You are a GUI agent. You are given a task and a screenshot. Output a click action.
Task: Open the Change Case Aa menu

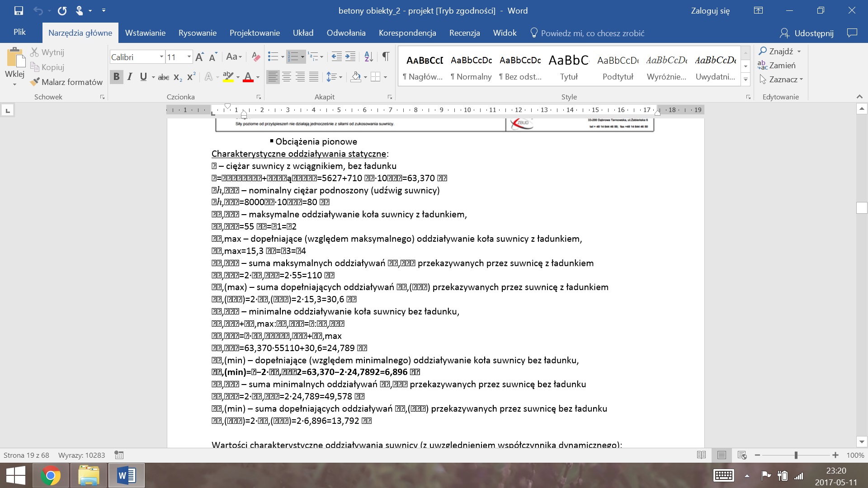(234, 57)
